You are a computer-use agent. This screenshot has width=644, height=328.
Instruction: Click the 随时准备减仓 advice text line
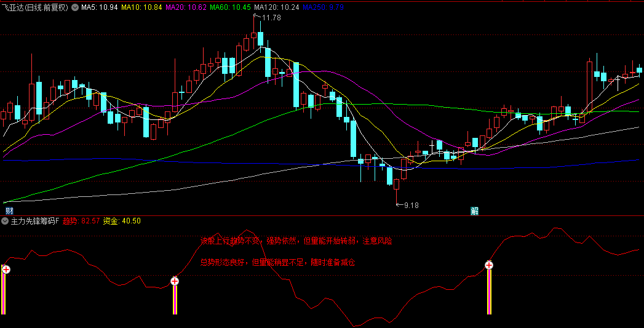point(277,262)
